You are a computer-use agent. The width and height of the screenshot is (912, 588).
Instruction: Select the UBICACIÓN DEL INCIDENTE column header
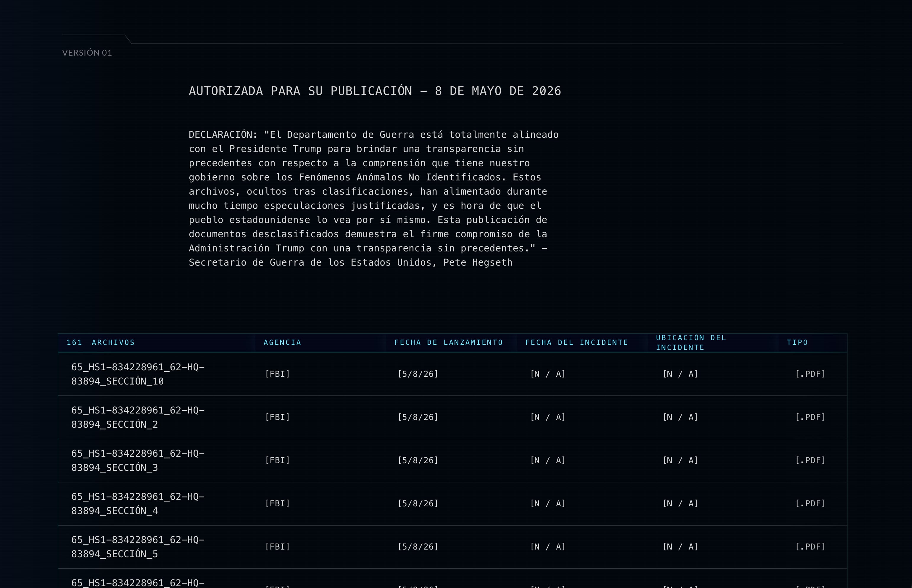pos(691,343)
